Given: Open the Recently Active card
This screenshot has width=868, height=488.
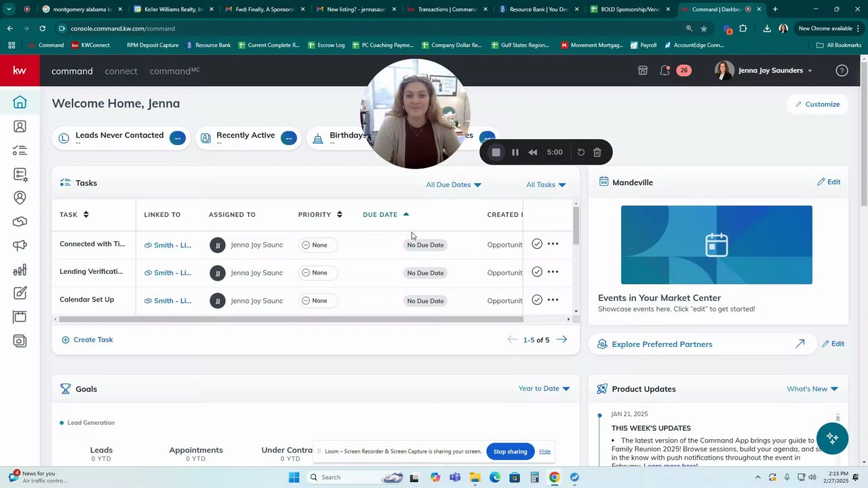Looking at the screenshot, I should coord(248,138).
